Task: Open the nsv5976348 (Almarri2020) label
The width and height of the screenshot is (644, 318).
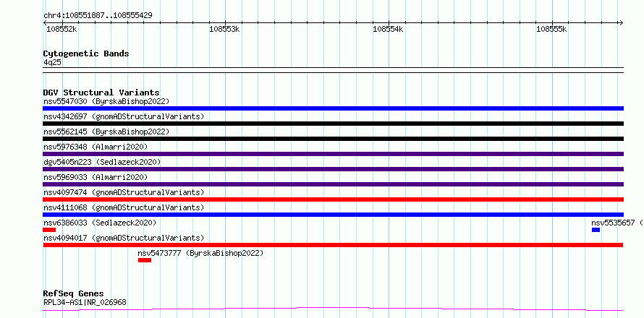Action: (x=96, y=147)
